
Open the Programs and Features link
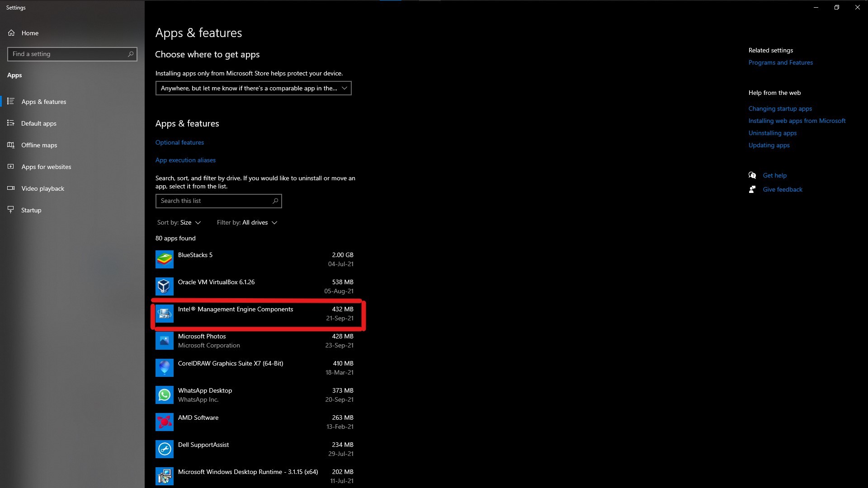780,62
